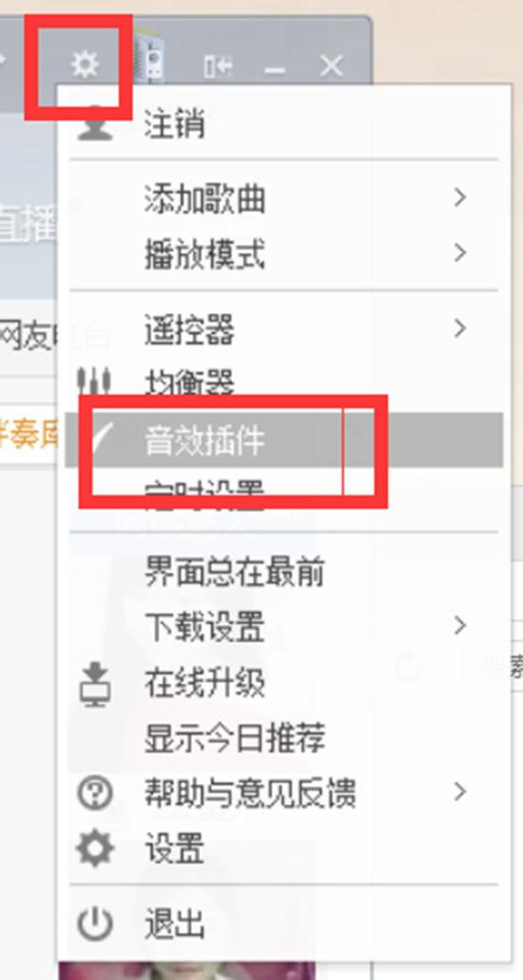Click the download-to-monitor icon beside 在线升级
523x980 pixels.
click(x=94, y=684)
